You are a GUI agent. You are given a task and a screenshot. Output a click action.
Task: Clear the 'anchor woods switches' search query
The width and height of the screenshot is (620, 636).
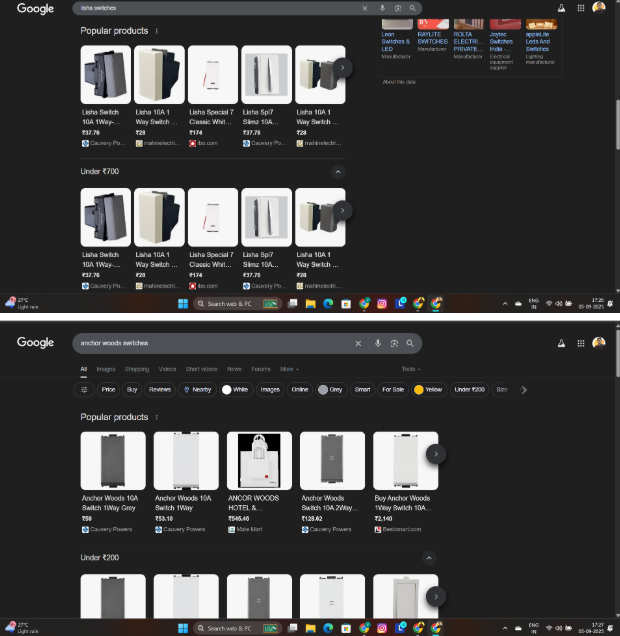[x=358, y=344]
